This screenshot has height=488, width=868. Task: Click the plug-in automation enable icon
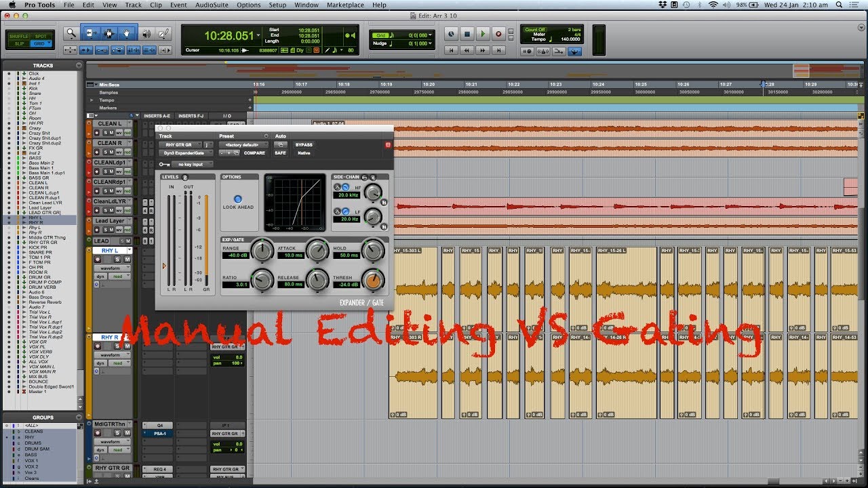pos(281,145)
